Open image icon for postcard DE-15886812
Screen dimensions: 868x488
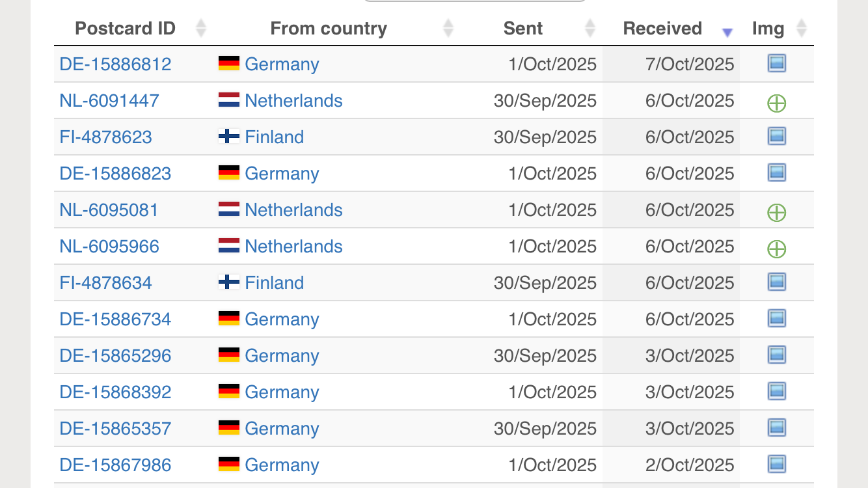coord(776,64)
